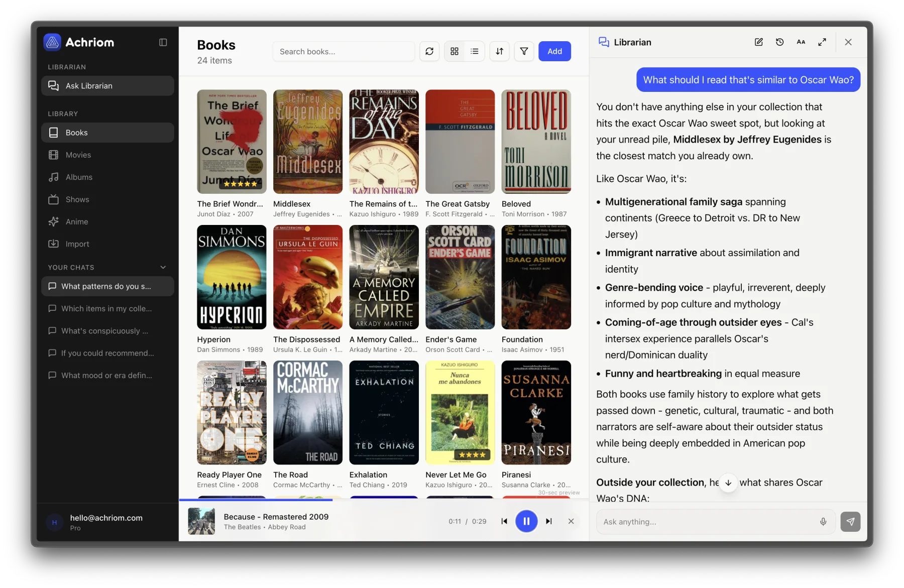Click the playback progress bar

(384, 500)
